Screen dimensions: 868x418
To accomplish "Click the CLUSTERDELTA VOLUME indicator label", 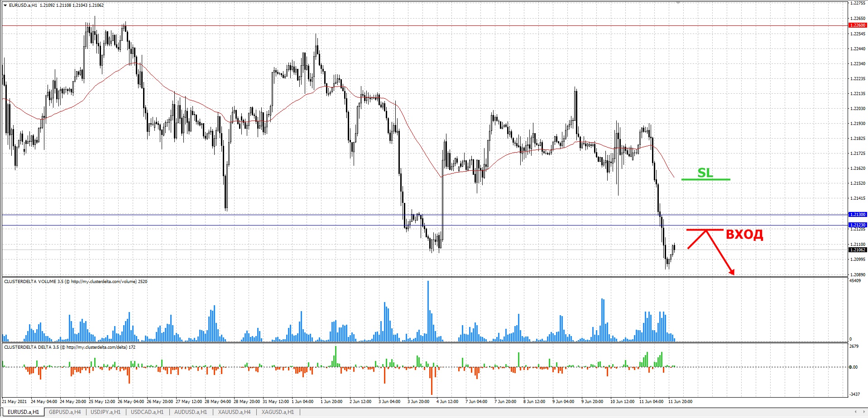I will [76, 282].
